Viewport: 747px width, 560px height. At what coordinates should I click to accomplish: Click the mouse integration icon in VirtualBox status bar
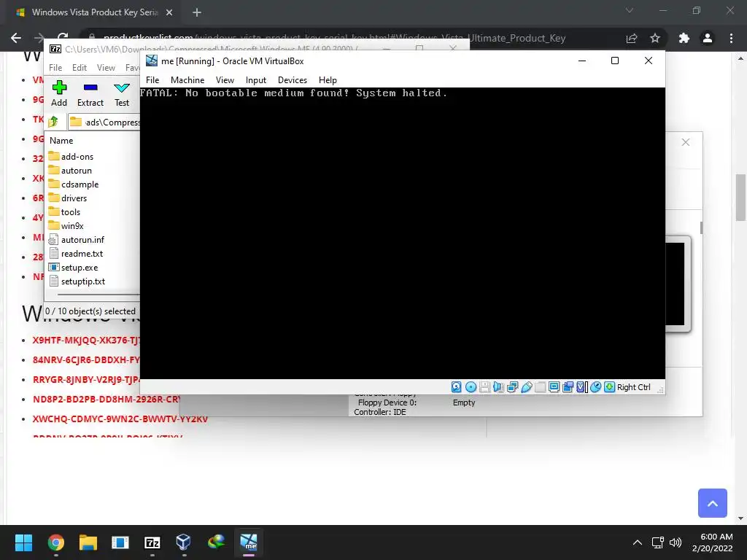595,387
